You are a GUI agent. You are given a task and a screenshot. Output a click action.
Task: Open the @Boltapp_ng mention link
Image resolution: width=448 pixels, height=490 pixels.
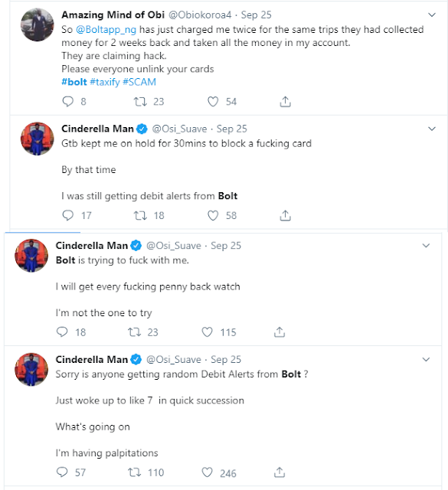[106, 29]
